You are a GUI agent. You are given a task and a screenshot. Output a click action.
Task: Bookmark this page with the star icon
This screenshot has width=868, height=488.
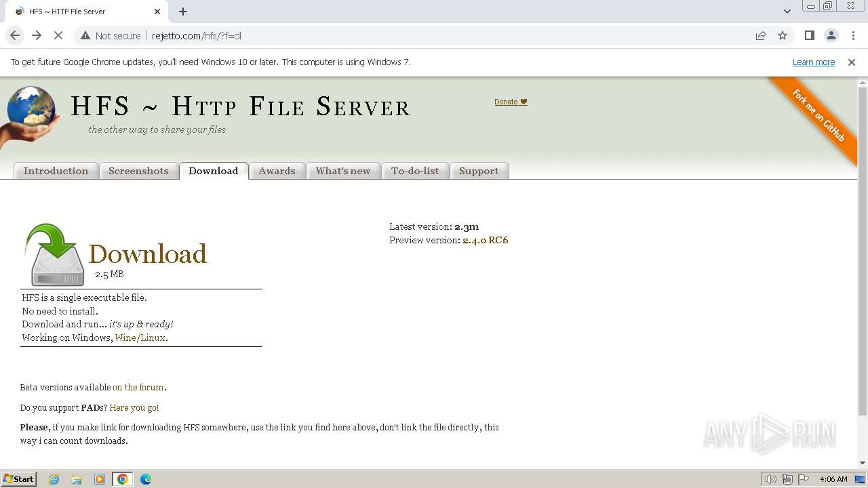point(783,36)
